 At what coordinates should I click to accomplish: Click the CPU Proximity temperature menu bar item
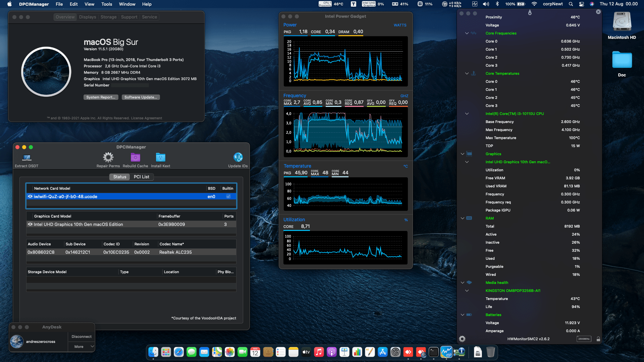[x=331, y=4]
